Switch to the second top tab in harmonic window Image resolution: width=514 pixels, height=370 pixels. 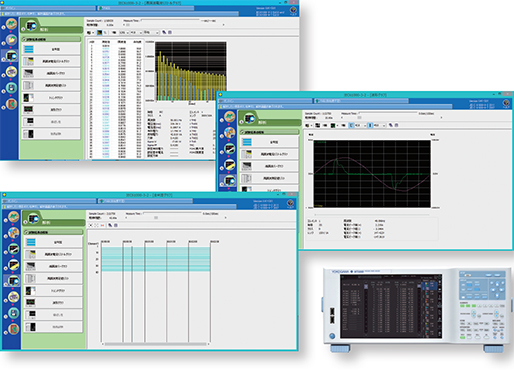(146, 8)
